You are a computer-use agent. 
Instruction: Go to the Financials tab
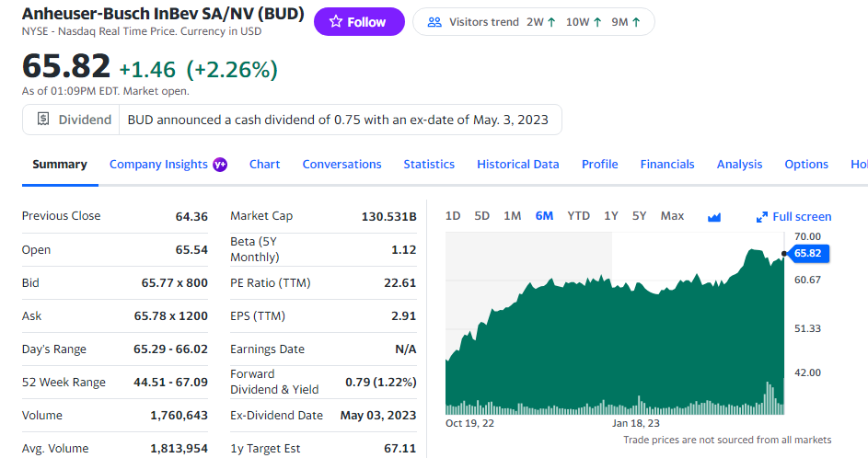click(x=667, y=165)
